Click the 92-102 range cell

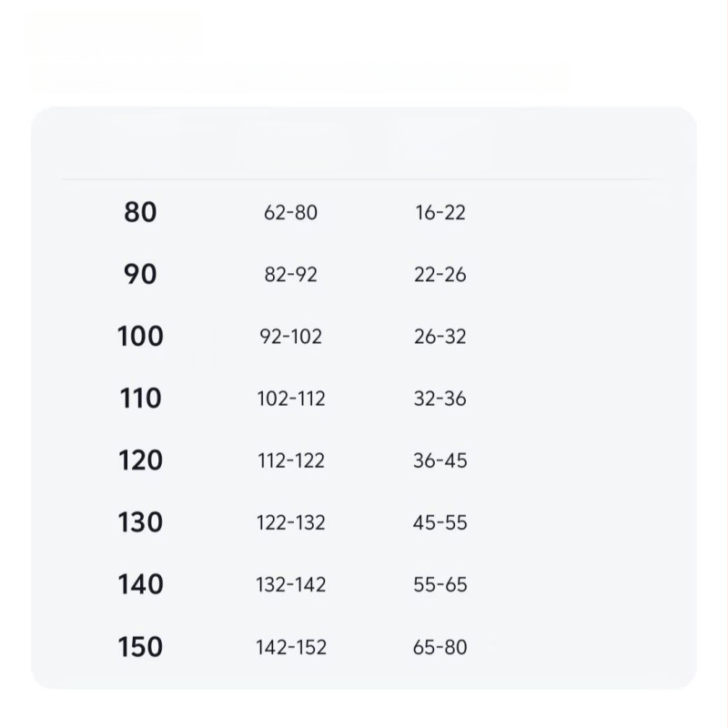tap(290, 337)
